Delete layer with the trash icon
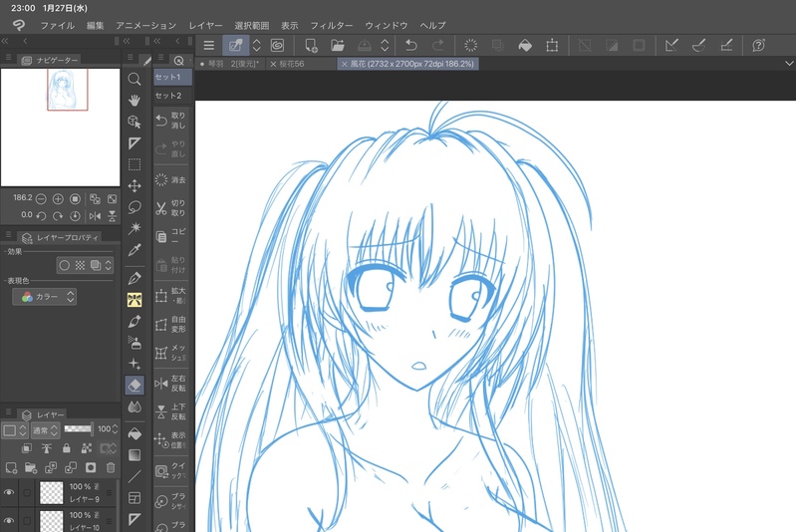796x532 pixels. click(x=111, y=467)
